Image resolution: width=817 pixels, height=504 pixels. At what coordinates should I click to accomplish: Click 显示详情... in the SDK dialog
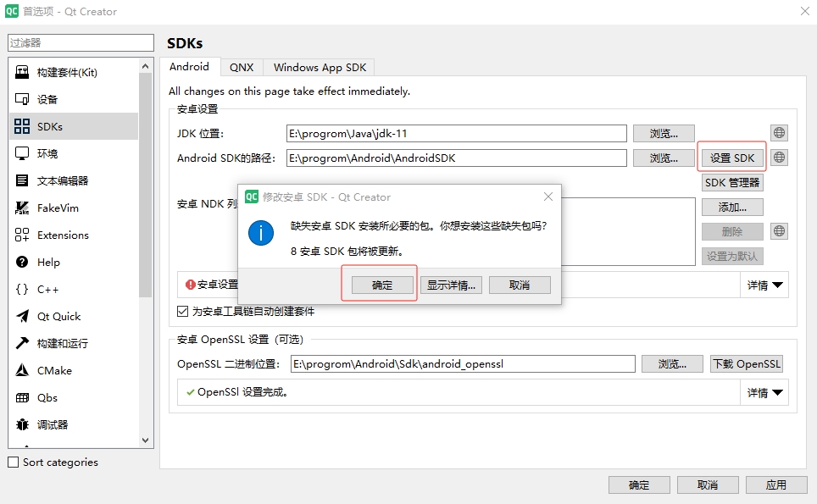tap(451, 285)
